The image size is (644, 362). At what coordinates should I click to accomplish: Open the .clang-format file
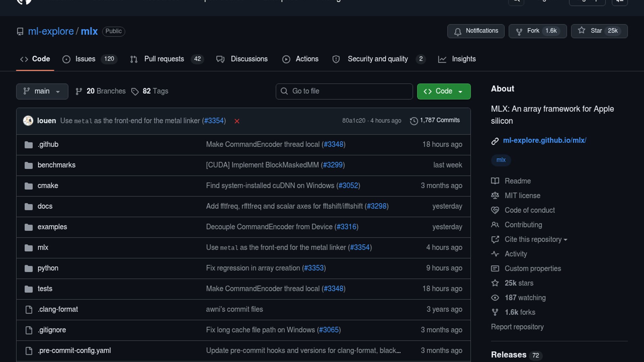pyautogui.click(x=58, y=309)
